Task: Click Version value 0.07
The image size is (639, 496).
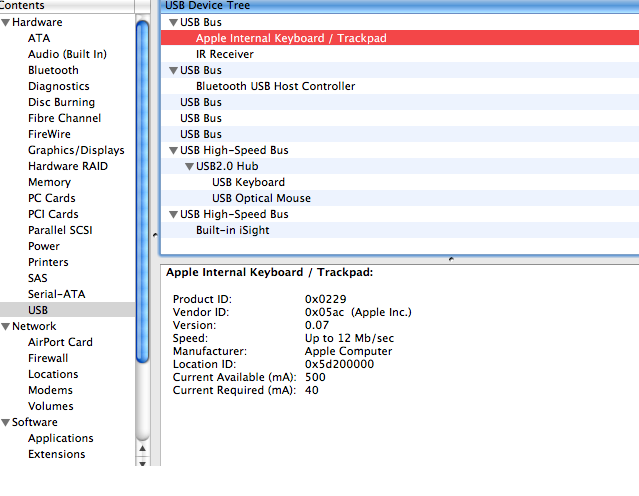Action: coord(317,325)
